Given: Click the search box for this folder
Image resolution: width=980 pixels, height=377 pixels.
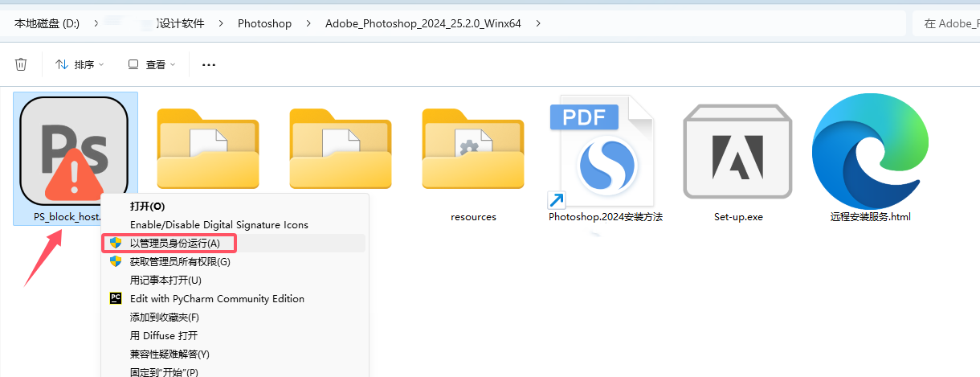Looking at the screenshot, I should (948, 23).
